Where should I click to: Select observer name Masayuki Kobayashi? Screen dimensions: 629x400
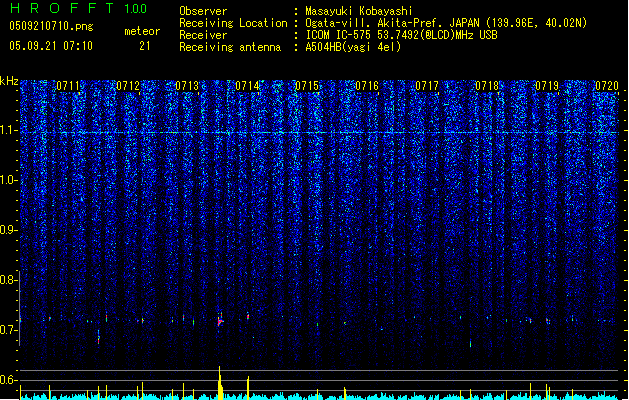click(x=359, y=11)
